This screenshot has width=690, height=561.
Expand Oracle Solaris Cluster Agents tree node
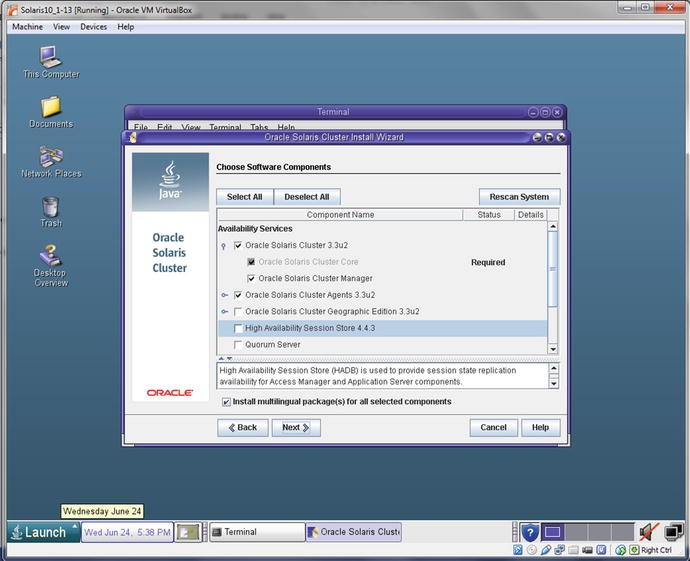click(224, 295)
